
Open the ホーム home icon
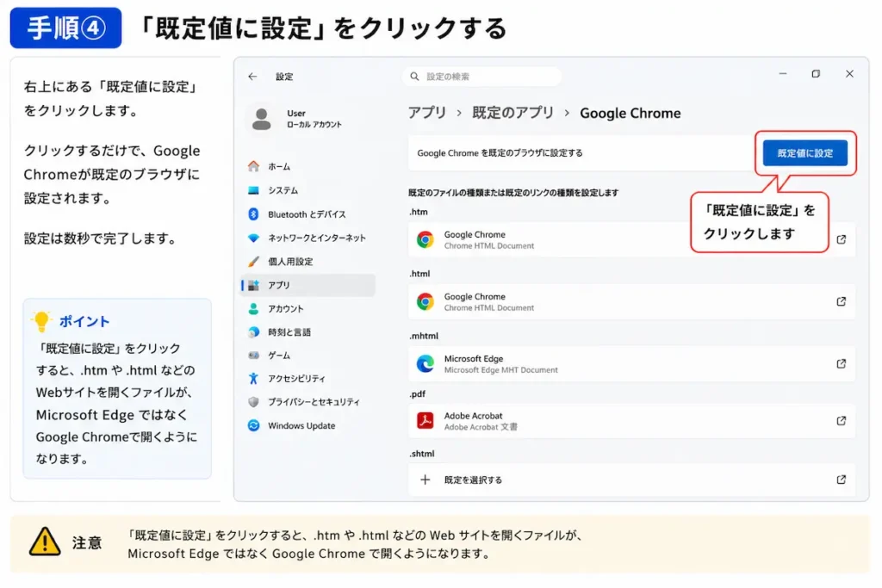(x=254, y=166)
